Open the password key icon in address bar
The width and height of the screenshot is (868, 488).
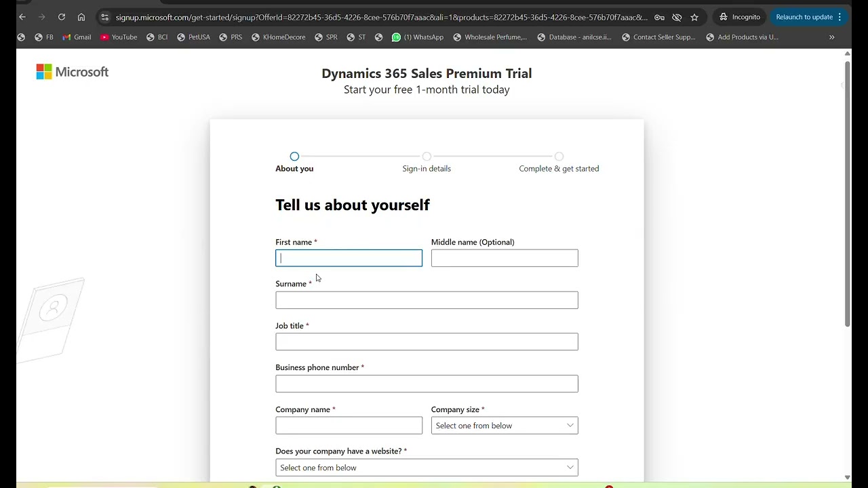pyautogui.click(x=659, y=17)
